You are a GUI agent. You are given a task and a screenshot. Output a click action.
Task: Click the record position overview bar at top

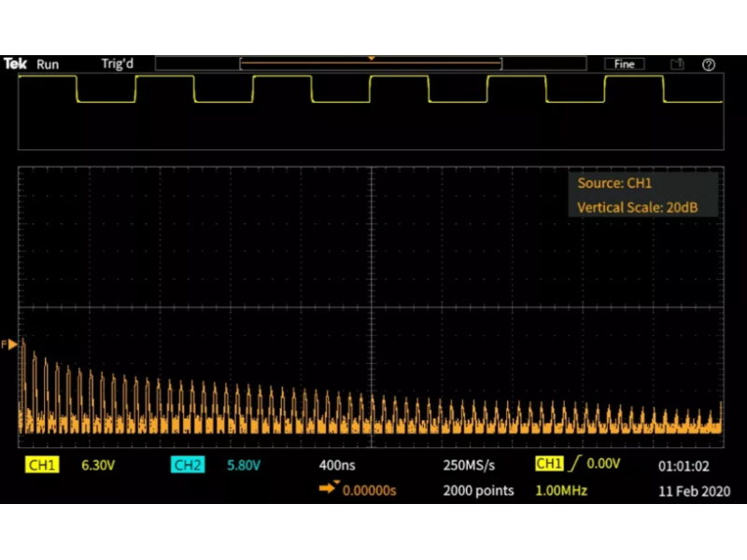[x=371, y=64]
